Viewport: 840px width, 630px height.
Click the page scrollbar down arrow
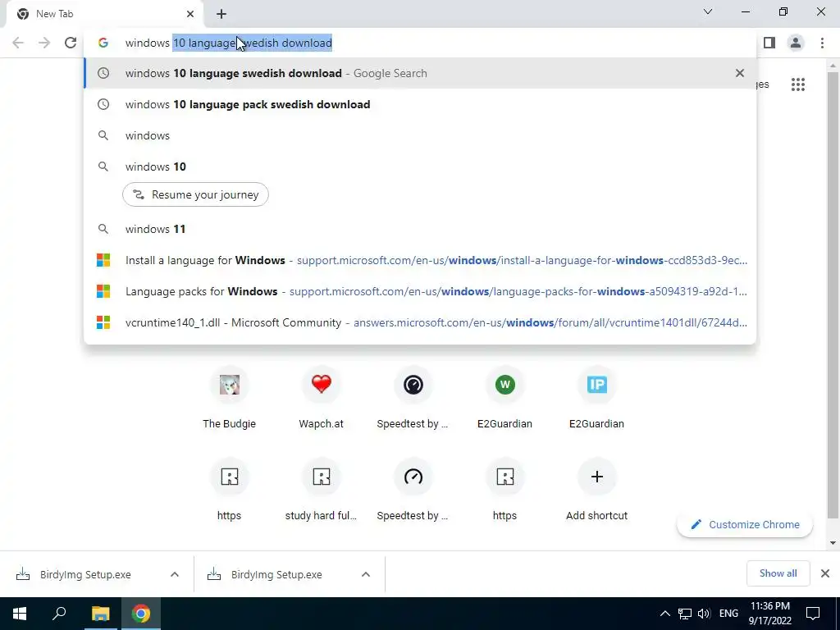click(833, 543)
